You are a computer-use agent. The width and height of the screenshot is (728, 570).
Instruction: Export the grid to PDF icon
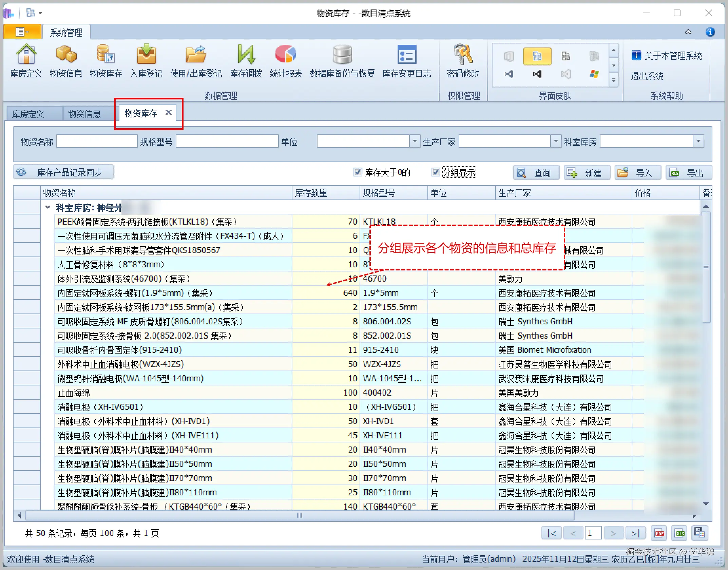point(659,533)
